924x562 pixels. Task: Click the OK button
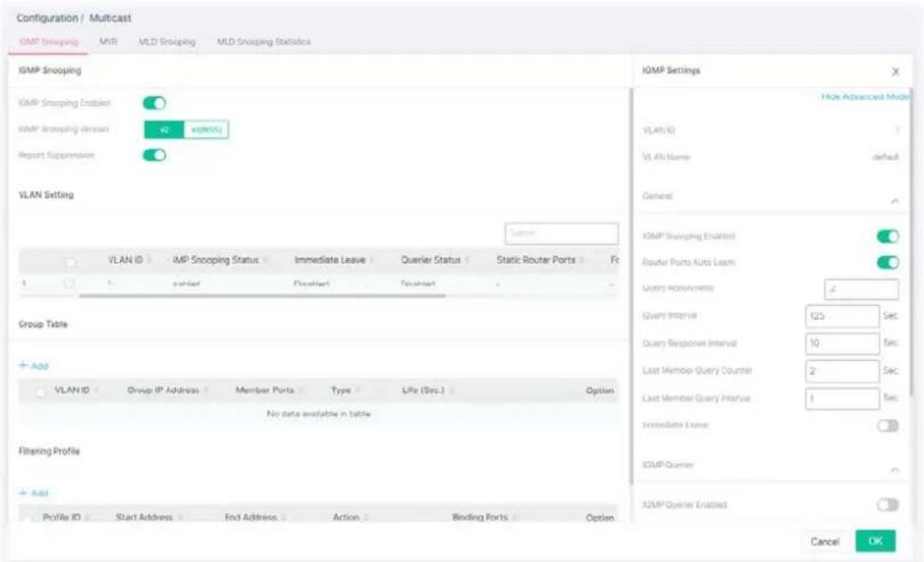pyautogui.click(x=875, y=541)
